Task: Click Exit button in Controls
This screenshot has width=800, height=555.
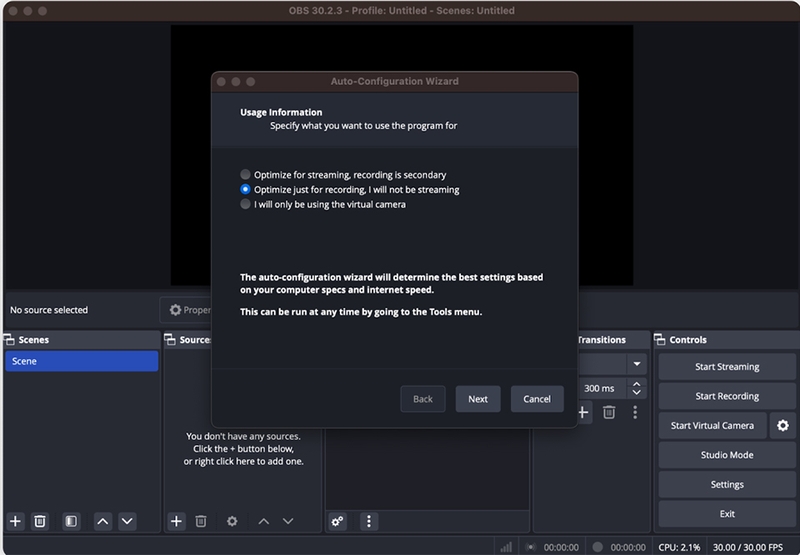Action: click(727, 514)
